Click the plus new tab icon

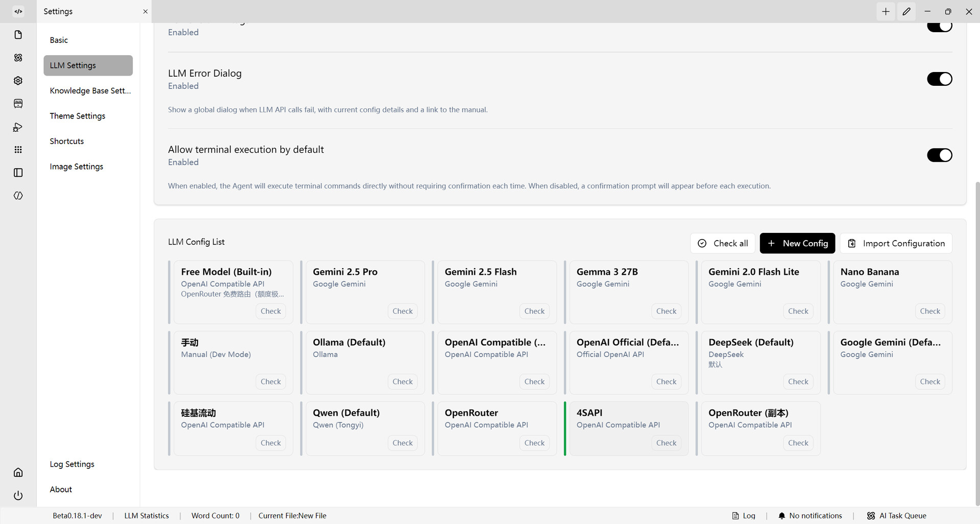[886, 11]
